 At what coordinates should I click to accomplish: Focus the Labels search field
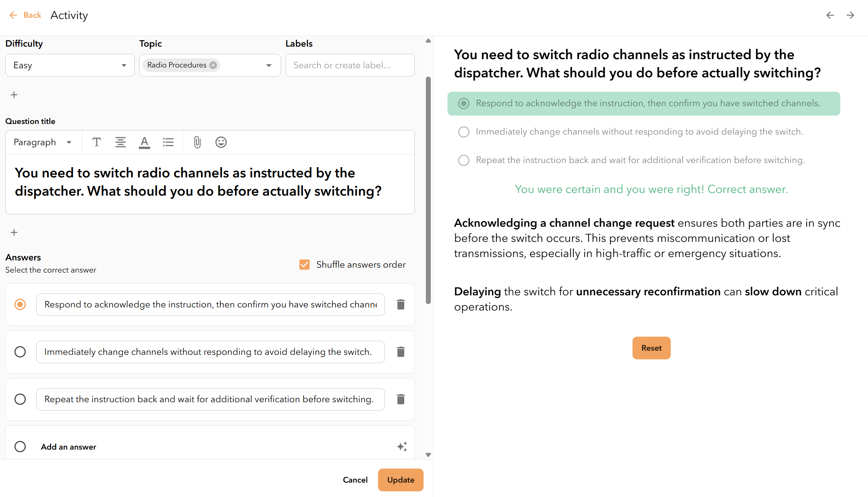coord(350,65)
